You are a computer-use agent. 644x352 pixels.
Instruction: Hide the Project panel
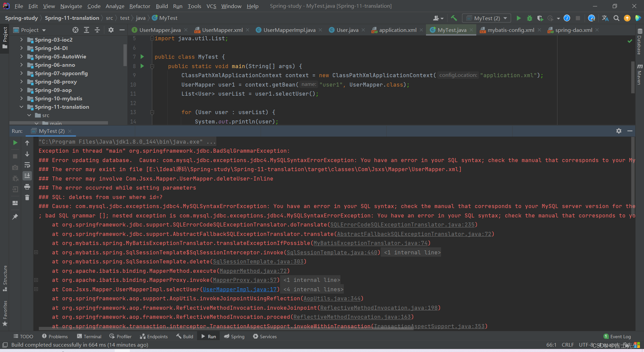[x=122, y=30]
